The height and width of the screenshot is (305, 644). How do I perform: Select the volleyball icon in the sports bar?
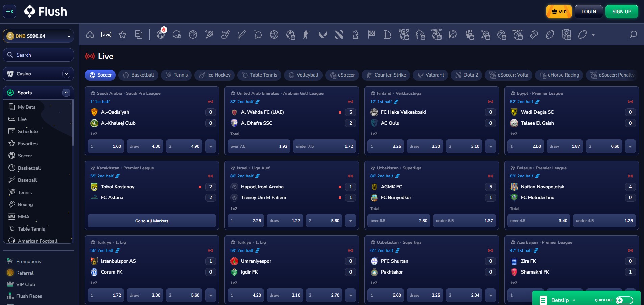click(274, 35)
